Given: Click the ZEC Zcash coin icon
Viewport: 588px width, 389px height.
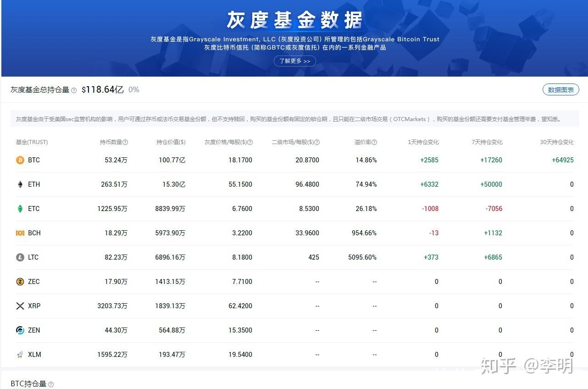Looking at the screenshot, I should [x=20, y=282].
